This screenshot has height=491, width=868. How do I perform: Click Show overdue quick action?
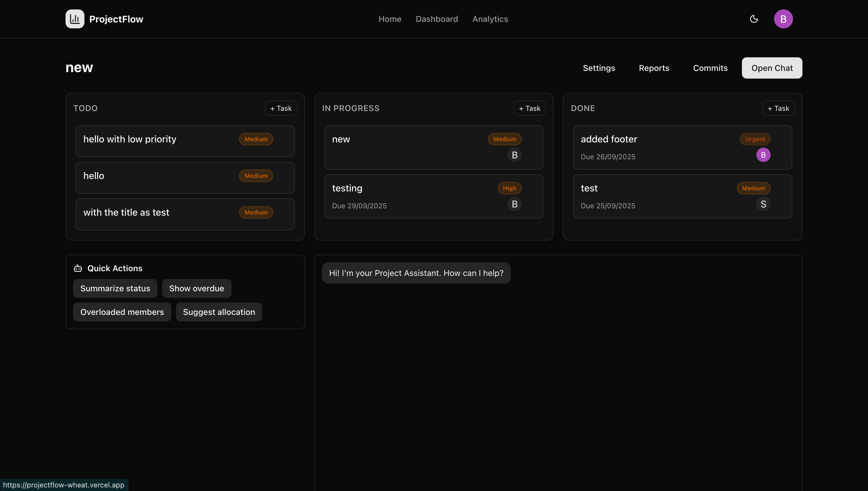(196, 288)
